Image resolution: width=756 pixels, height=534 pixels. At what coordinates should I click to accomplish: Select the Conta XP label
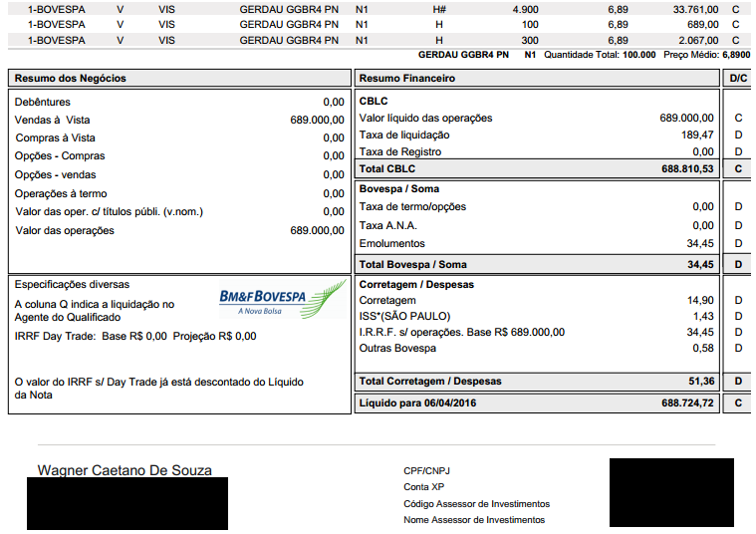[x=423, y=487]
